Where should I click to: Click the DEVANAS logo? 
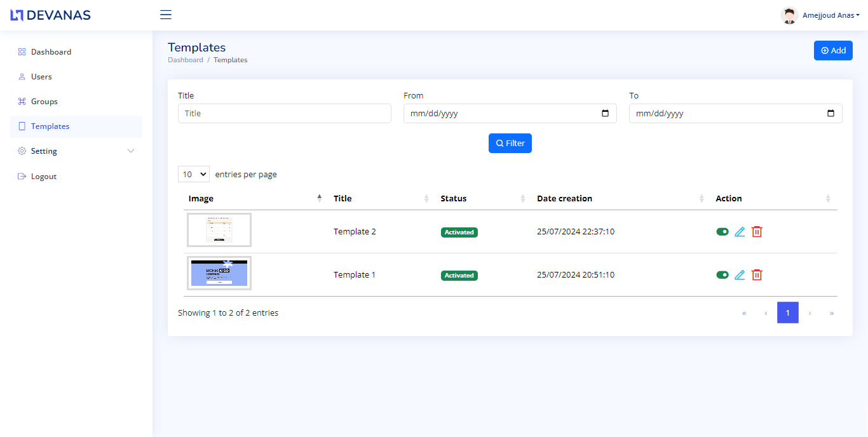pyautogui.click(x=50, y=14)
